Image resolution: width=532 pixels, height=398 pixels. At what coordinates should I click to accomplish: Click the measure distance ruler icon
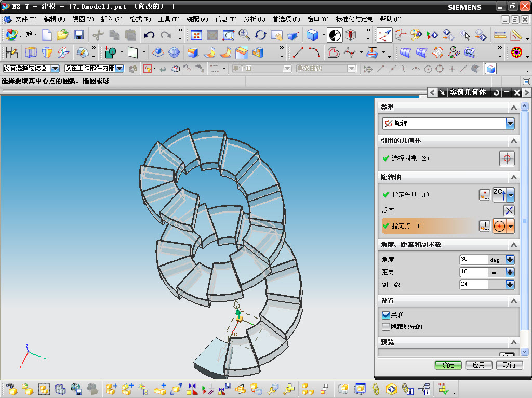pos(500,35)
